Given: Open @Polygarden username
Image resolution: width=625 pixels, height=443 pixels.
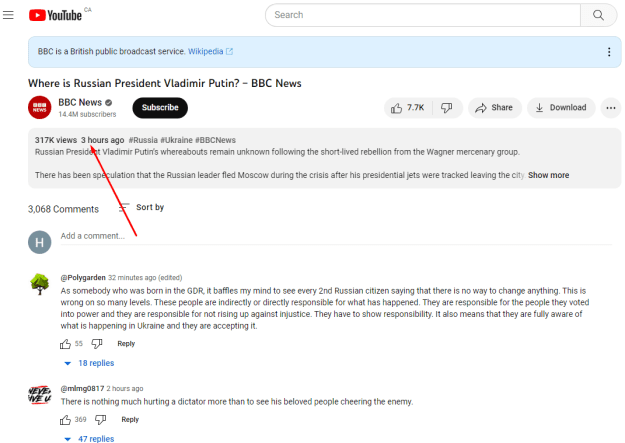Looking at the screenshot, I should [83, 278].
